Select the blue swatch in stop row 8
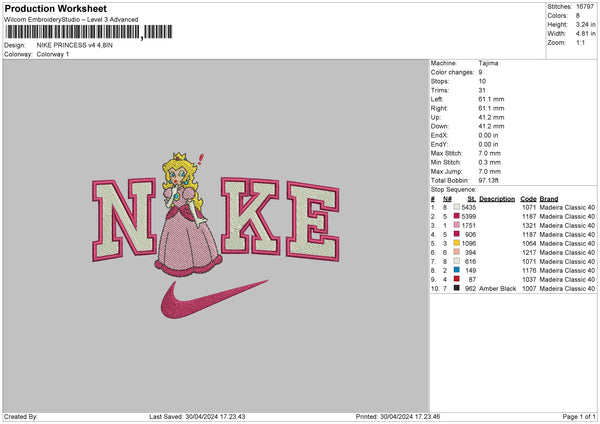 point(457,270)
